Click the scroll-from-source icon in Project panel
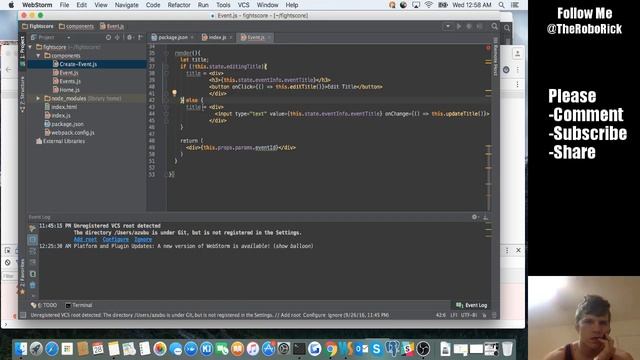 [108, 37]
